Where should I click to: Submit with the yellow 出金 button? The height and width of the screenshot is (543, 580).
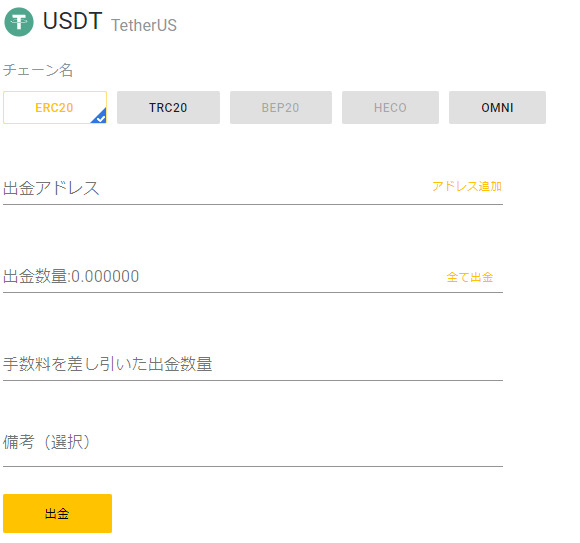pos(57,513)
